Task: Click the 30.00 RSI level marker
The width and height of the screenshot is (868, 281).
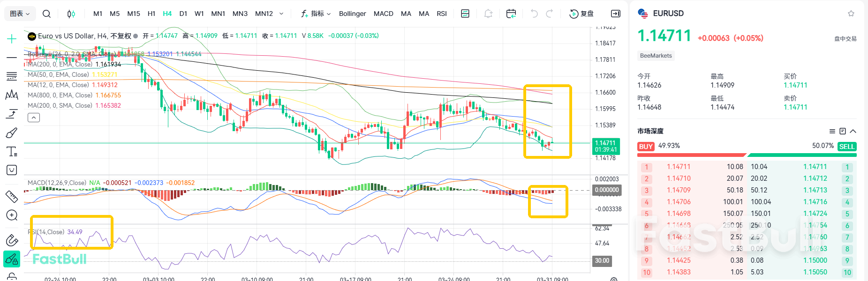Action: coord(602,261)
